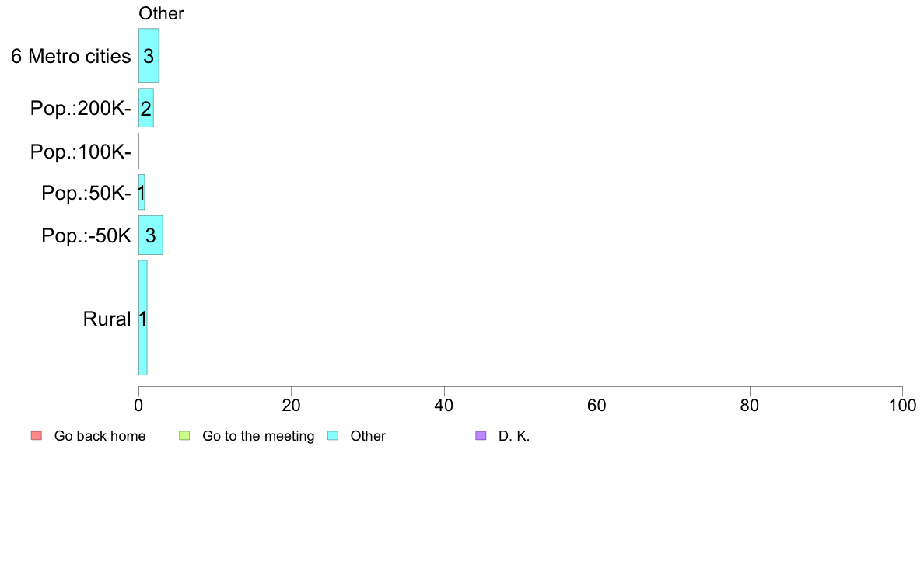This screenshot has width=924, height=572.
Task: Click the cyan Other legend swatch
Action: click(x=333, y=436)
